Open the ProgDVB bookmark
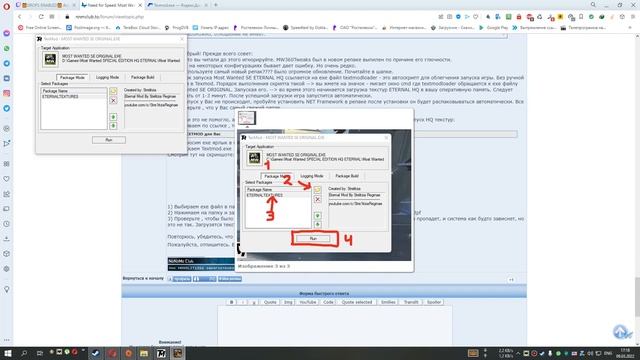Image resolution: width=640 pixels, height=360 pixels. tap(176, 28)
